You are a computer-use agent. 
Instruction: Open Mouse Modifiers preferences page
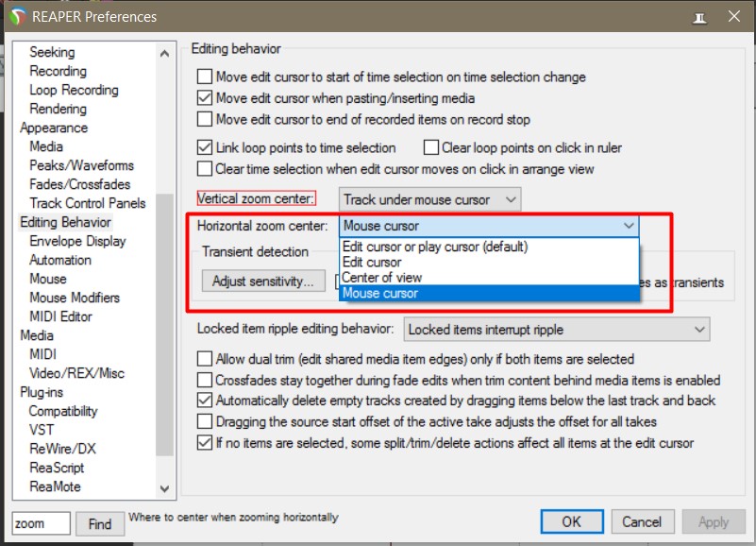[x=75, y=298]
